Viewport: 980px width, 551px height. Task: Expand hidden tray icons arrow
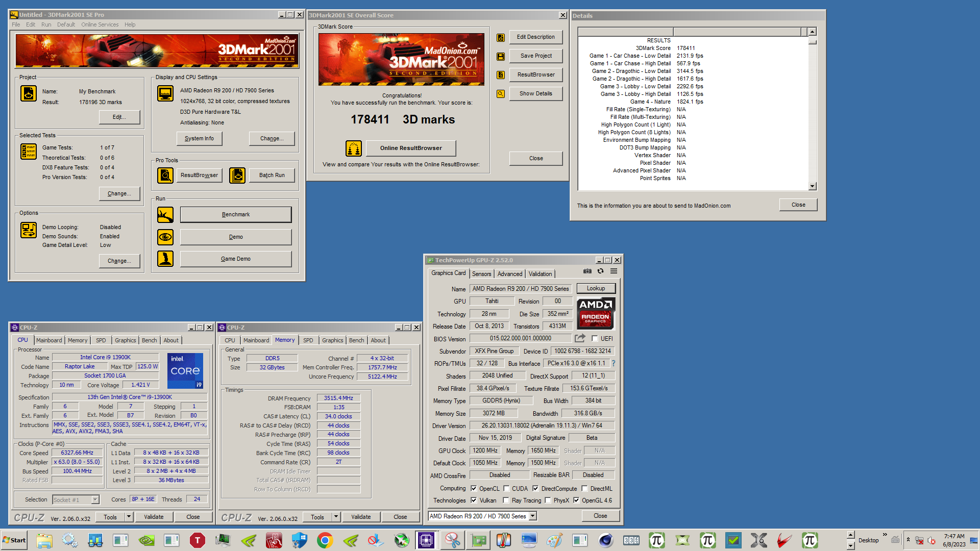(908, 540)
